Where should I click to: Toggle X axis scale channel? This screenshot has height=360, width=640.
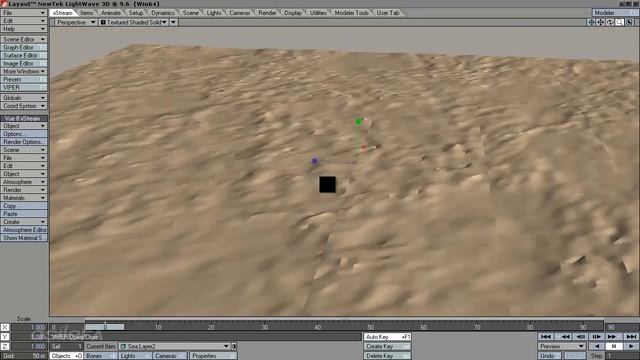click(x=4, y=327)
